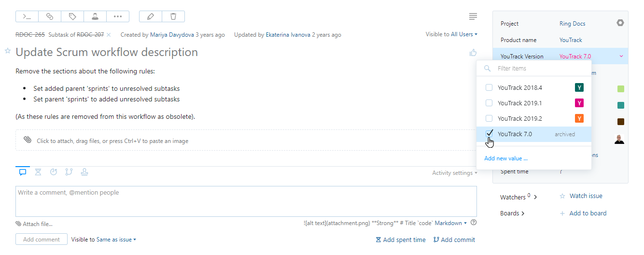The width and height of the screenshot is (644, 255).
Task: Click the paperclip icon in attachment area
Action: 28,140
